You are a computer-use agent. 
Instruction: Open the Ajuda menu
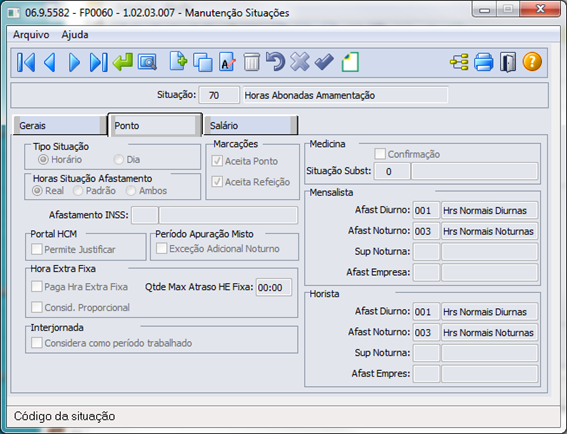click(x=75, y=35)
